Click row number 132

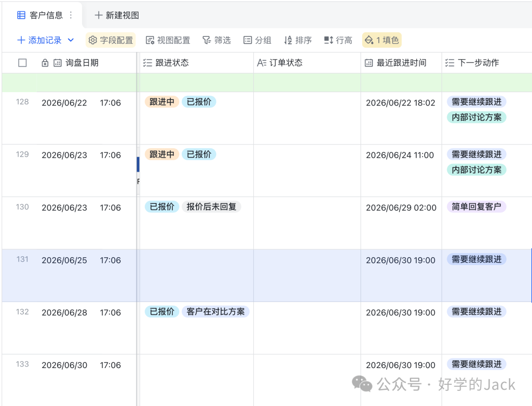22,312
